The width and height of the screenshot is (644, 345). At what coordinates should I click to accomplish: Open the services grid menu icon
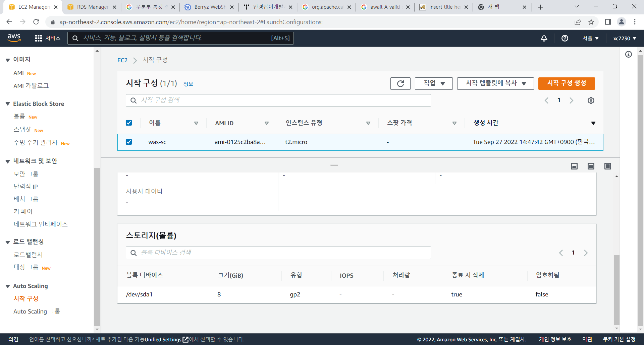tap(38, 38)
